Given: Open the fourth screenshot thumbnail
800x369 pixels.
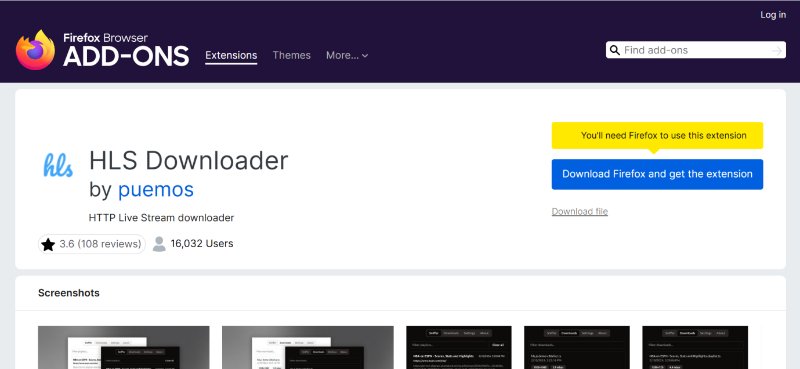Looking at the screenshot, I should pyautogui.click(x=577, y=348).
